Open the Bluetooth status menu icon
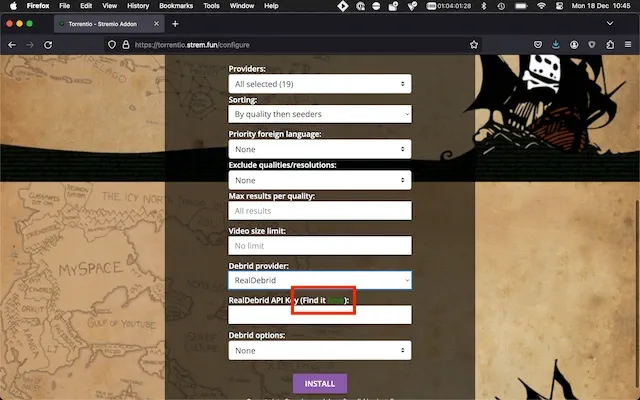The width and height of the screenshot is (640, 400). pyautogui.click(x=484, y=6)
